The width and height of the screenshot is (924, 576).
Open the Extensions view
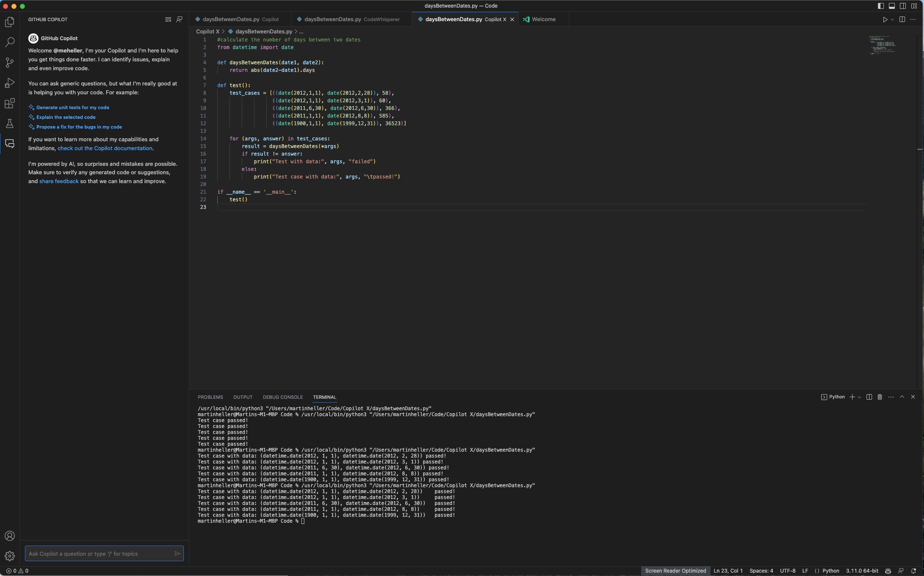point(10,103)
